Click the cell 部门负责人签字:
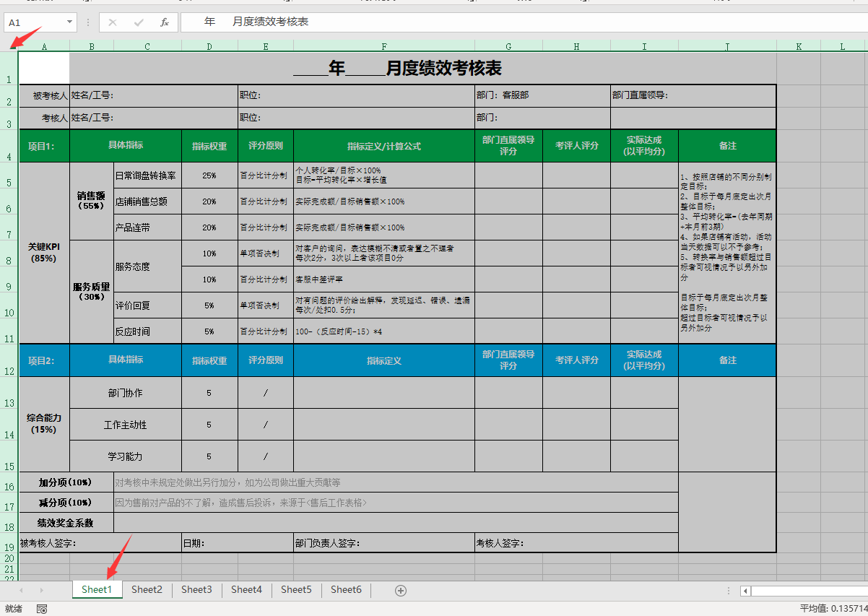The height and width of the screenshot is (616, 868). [x=384, y=543]
